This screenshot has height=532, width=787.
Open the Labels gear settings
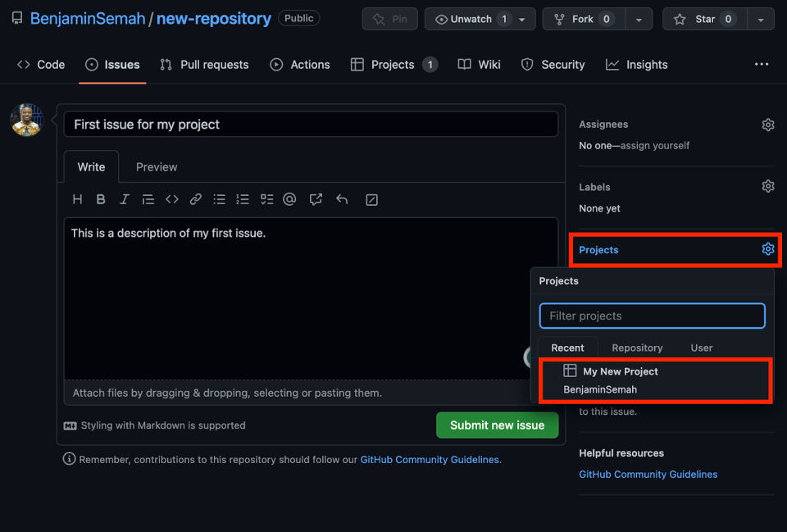[x=768, y=186]
